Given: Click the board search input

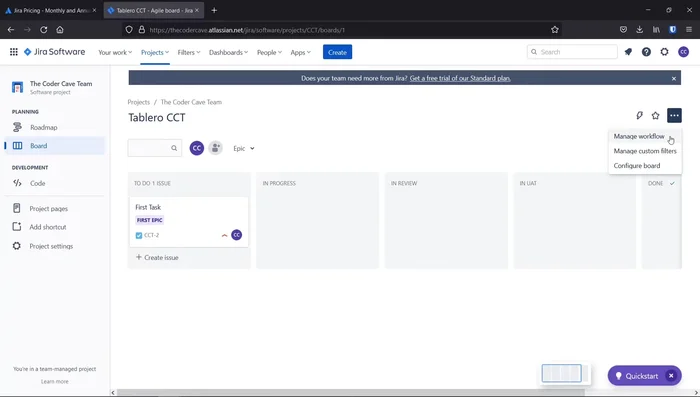Looking at the screenshot, I should [154, 148].
